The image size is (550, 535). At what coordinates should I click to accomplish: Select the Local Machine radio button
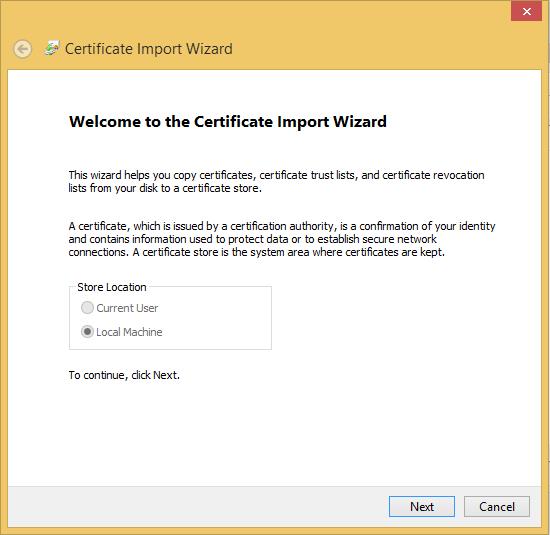point(87,332)
